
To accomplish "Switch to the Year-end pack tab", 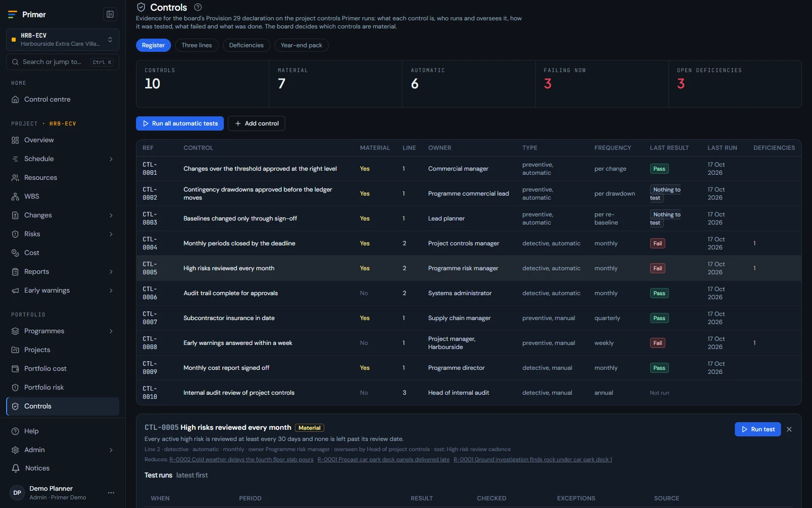I will coord(301,45).
